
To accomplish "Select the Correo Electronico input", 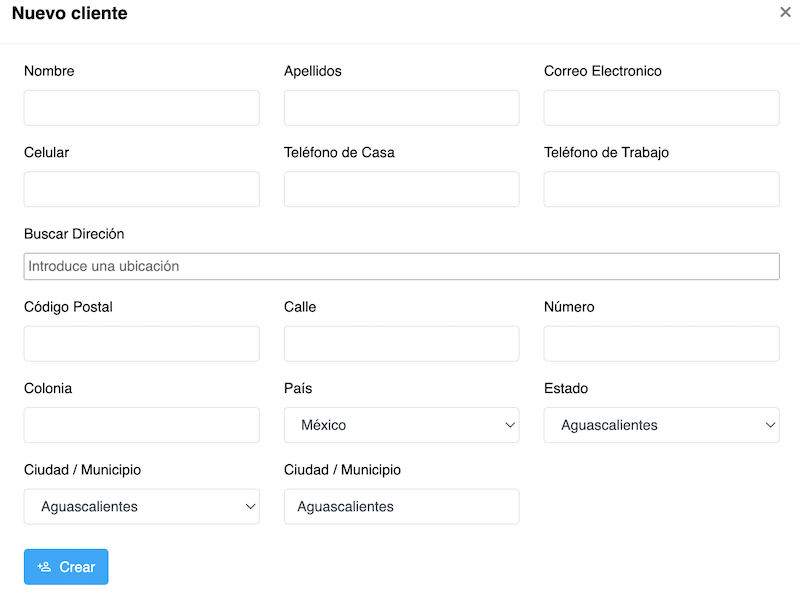I will coord(661,108).
